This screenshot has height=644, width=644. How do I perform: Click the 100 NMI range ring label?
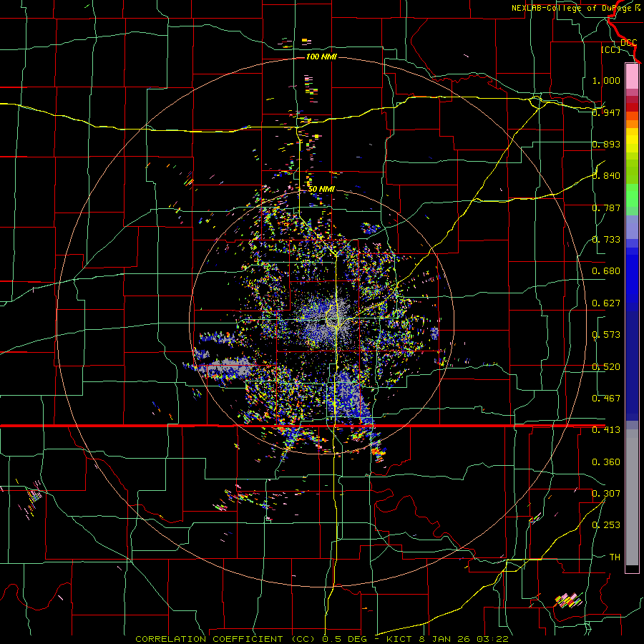321,57
